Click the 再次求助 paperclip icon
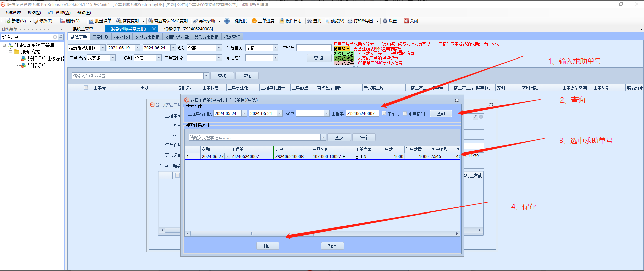The width and height of the screenshot is (644, 271). coord(195,21)
